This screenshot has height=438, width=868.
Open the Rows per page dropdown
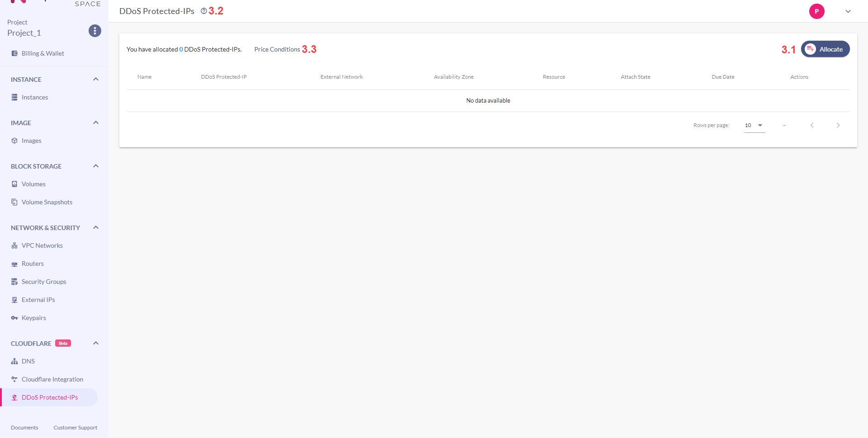click(755, 125)
